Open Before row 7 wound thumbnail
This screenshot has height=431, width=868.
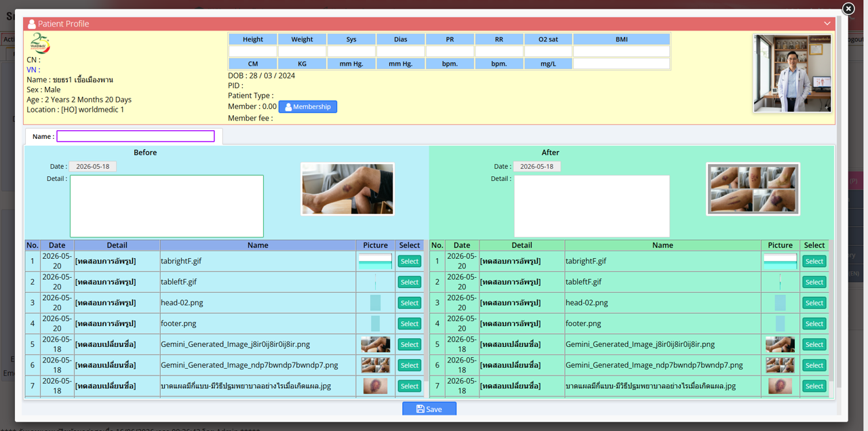pos(375,386)
